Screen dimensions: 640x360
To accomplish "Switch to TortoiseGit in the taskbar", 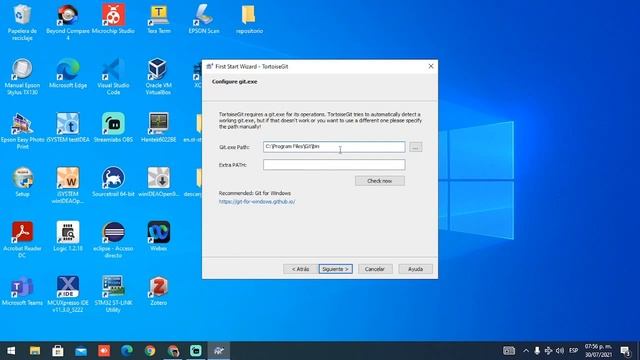I will tap(219, 351).
